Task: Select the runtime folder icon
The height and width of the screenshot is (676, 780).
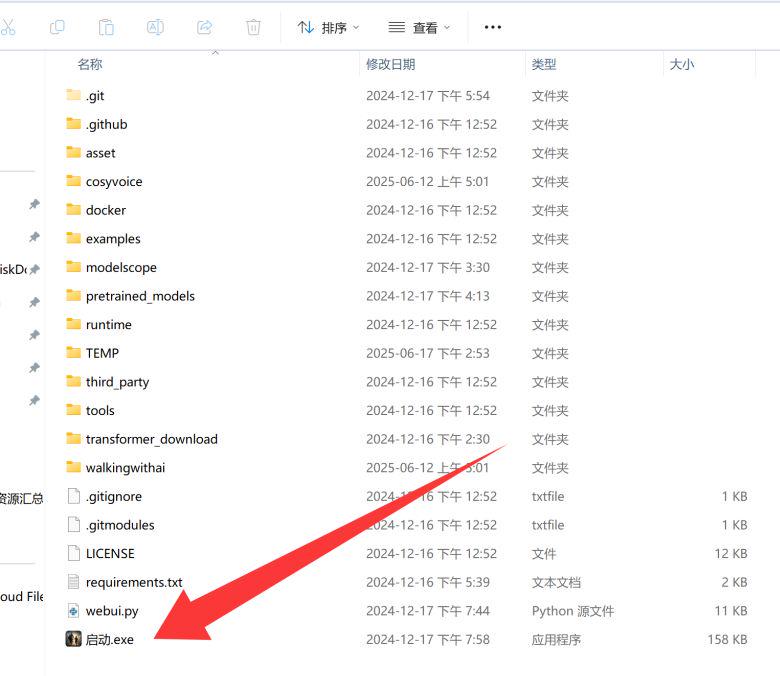Action: click(74, 324)
